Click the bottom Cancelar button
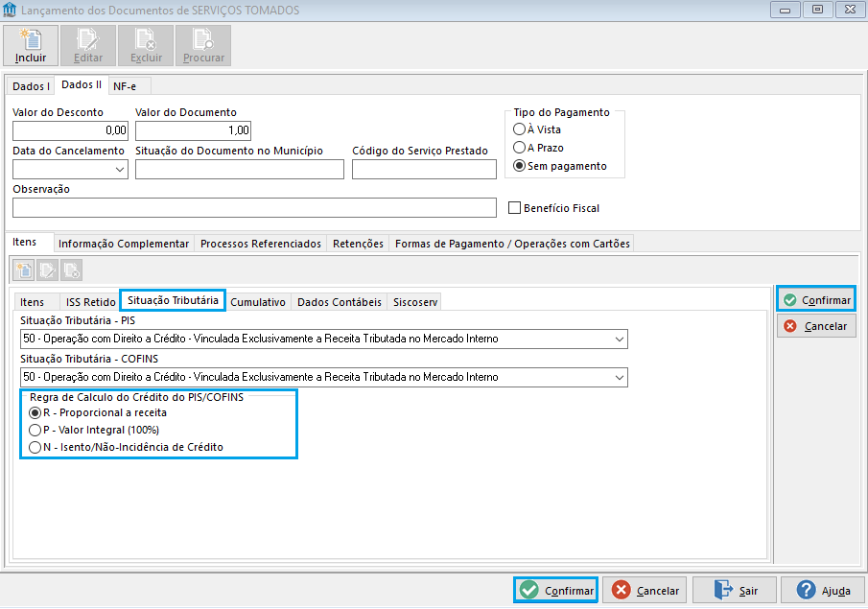 tap(645, 590)
